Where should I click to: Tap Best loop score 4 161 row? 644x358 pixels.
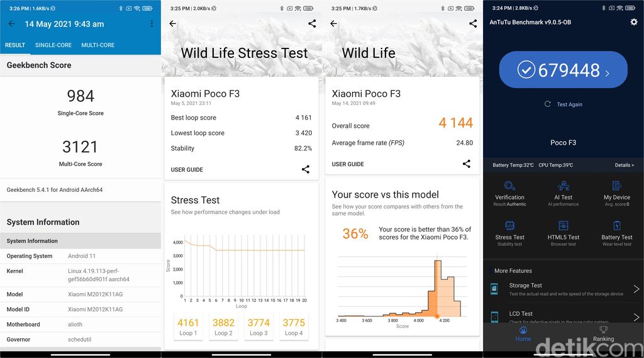click(x=241, y=118)
